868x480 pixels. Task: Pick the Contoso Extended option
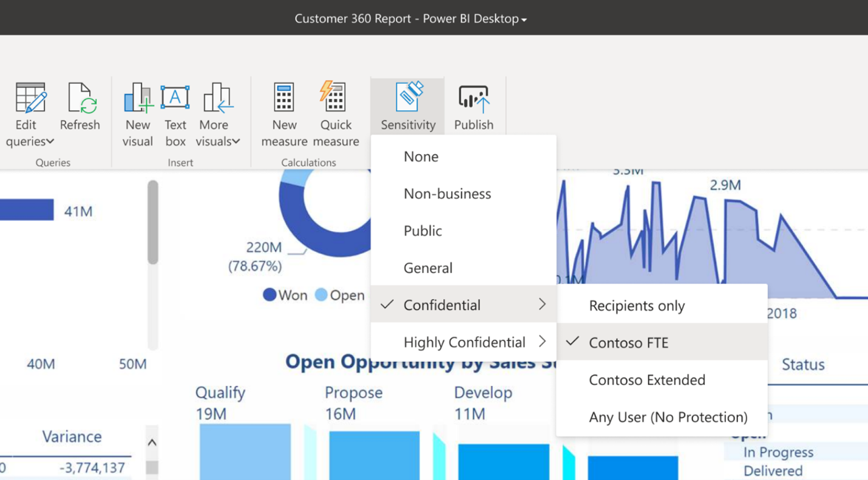pyautogui.click(x=647, y=380)
